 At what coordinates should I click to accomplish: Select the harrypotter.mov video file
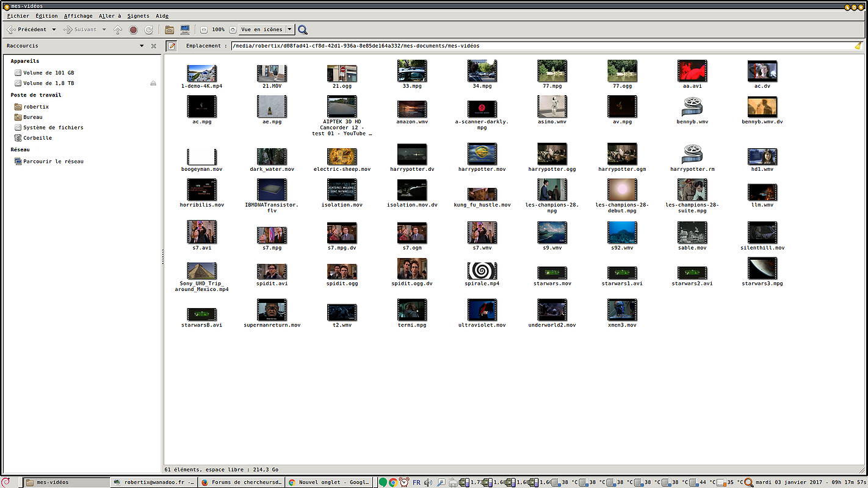click(x=482, y=154)
